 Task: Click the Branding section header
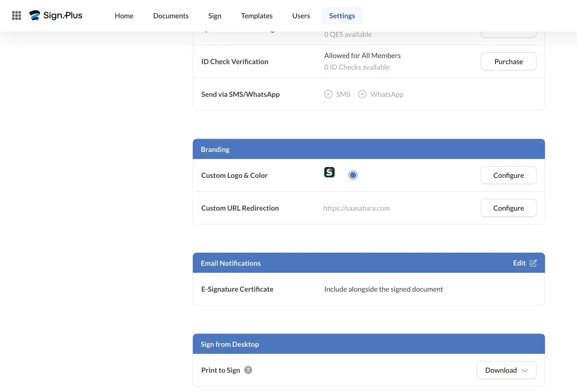[x=369, y=149]
